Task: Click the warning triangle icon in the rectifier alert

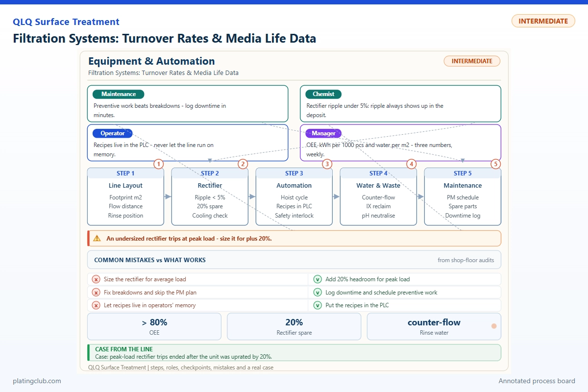Action: coord(97,239)
